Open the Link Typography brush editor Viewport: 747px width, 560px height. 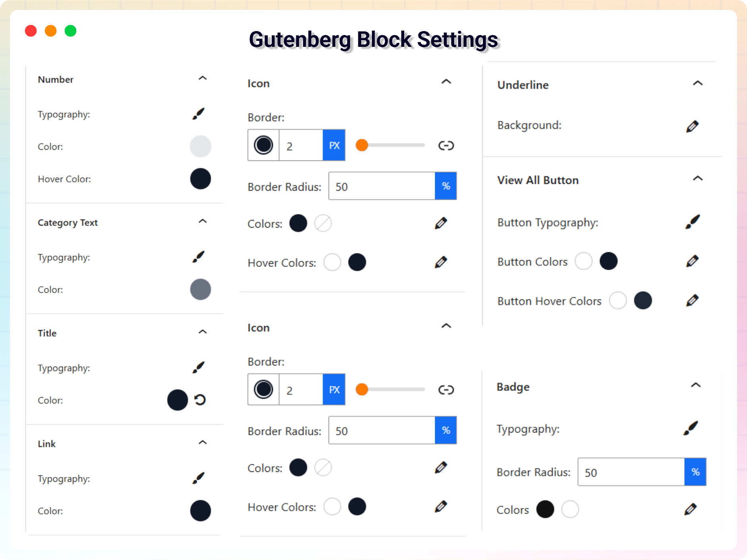199,478
